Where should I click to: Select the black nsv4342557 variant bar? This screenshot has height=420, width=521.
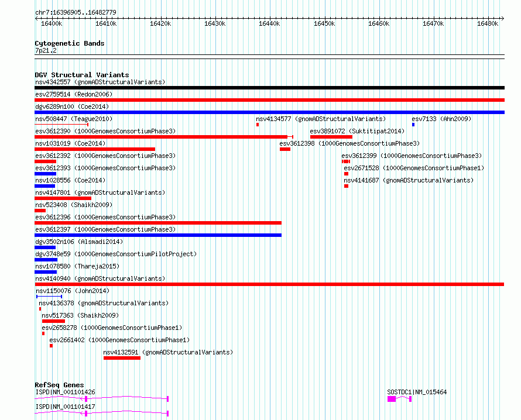click(269, 88)
